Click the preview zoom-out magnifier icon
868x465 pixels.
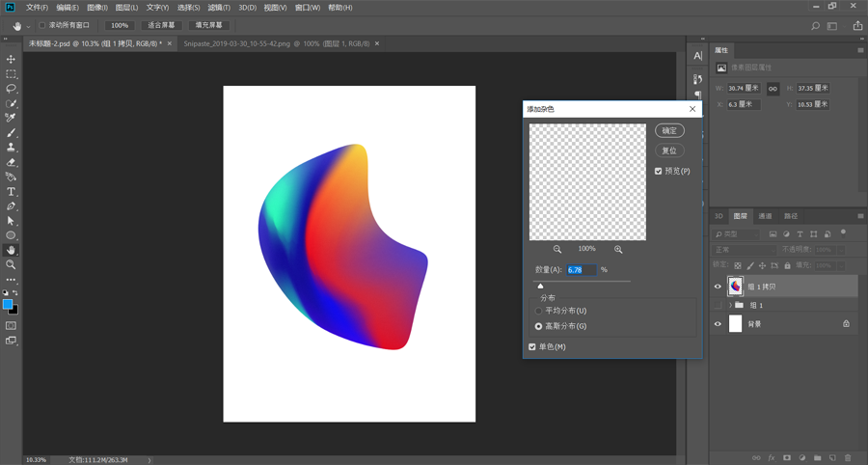point(557,249)
